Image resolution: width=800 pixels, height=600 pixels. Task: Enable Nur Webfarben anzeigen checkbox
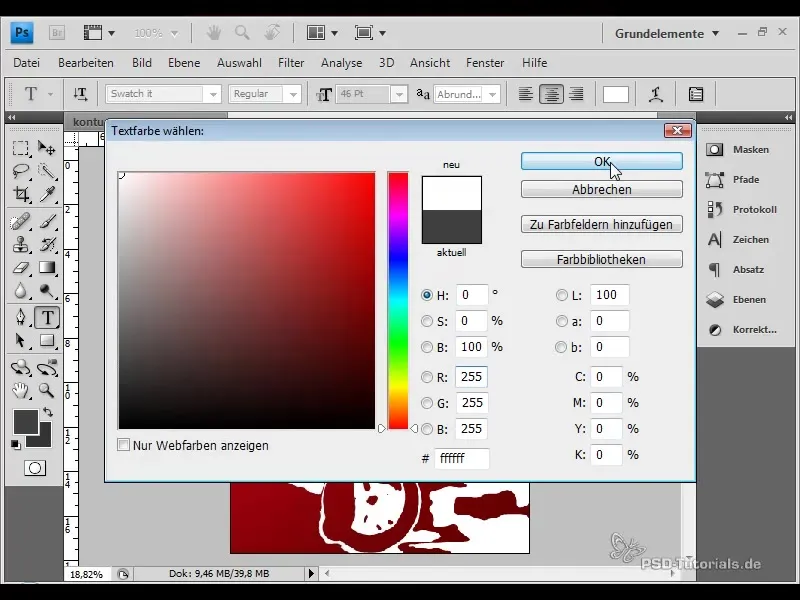[x=123, y=445]
